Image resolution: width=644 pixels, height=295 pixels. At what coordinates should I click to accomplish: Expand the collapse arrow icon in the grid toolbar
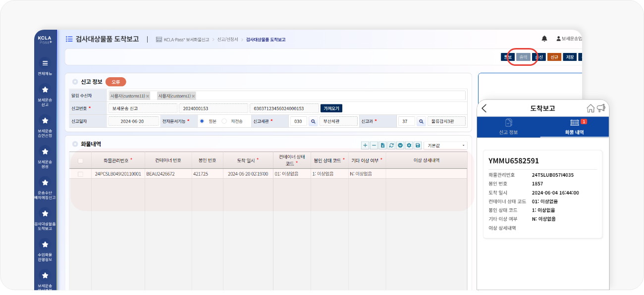point(400,145)
